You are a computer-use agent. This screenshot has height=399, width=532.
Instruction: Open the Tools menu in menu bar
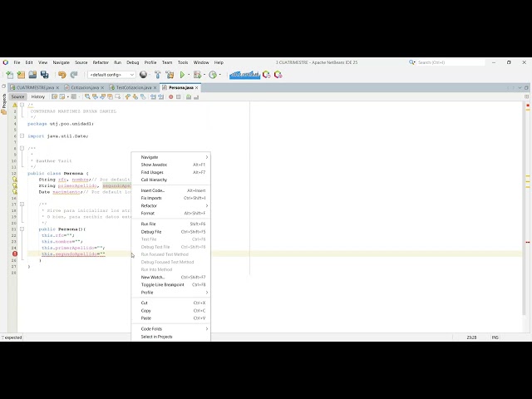(x=183, y=62)
